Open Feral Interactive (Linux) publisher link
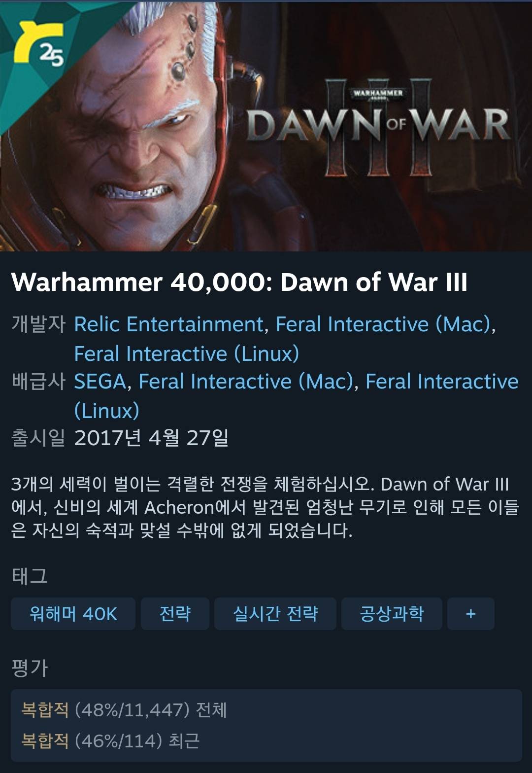The image size is (532, 773). click(297, 396)
